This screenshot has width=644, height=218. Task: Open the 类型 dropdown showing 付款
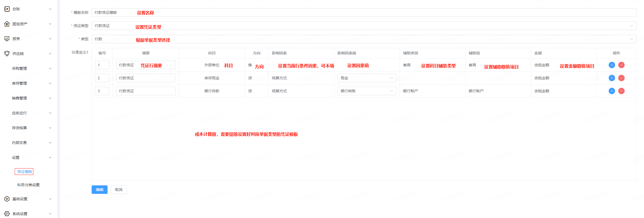tap(364, 39)
